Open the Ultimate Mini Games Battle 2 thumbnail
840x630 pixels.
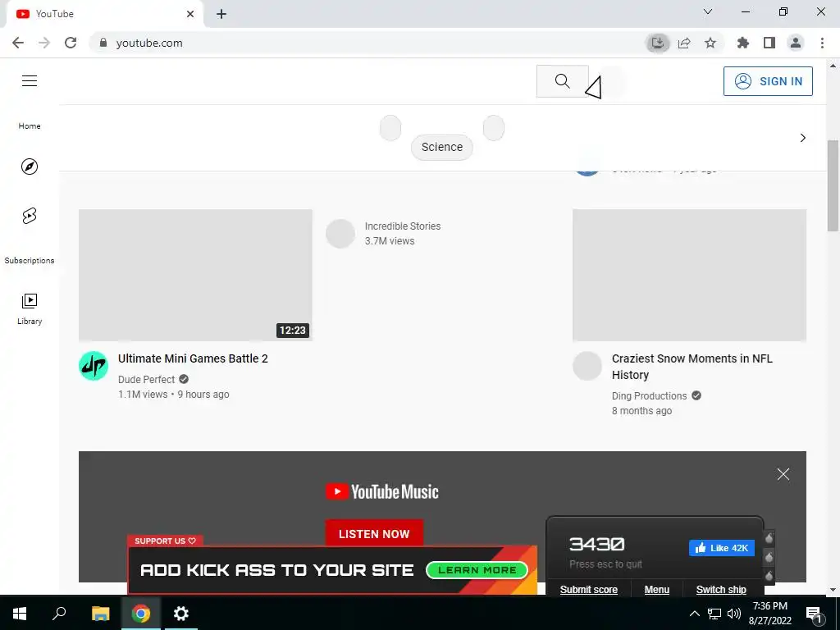tap(195, 275)
